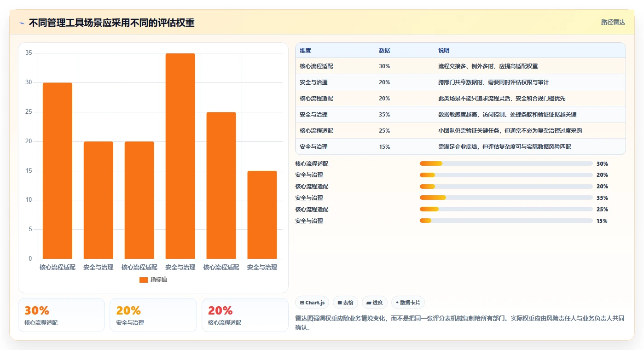Click the 安全与治理 20% progress bar

click(x=506, y=175)
